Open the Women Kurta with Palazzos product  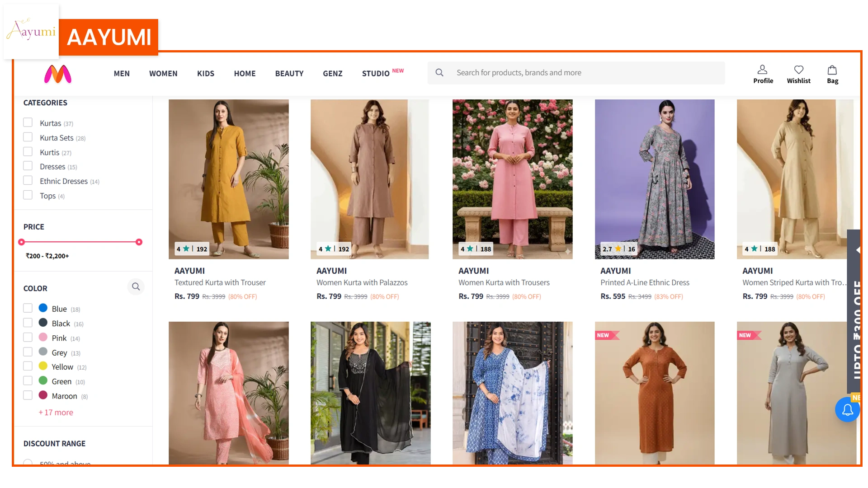(362, 282)
